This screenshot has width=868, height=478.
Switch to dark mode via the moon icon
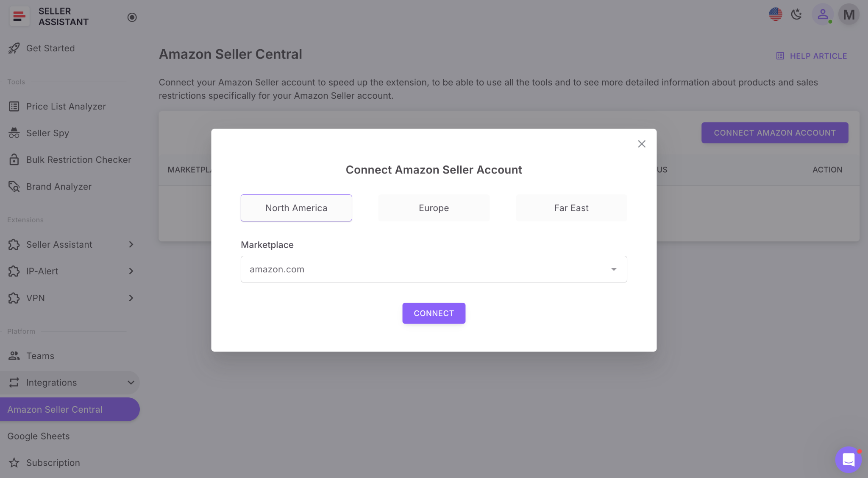pos(797,14)
